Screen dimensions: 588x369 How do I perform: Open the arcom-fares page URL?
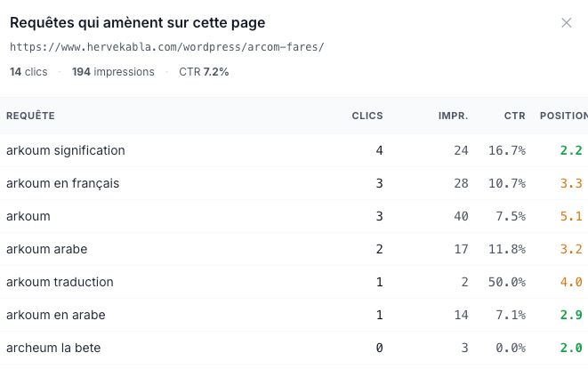(x=167, y=47)
